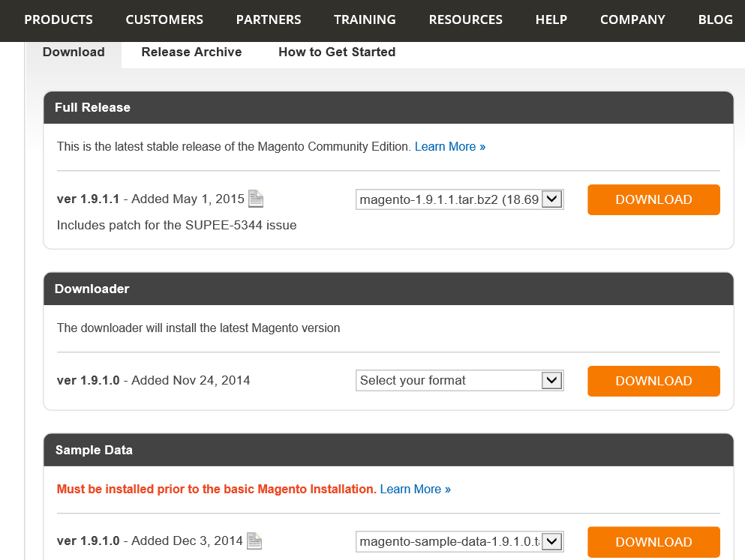This screenshot has height=560, width=745.
Task: Follow Learn More link in Full Release
Action: point(450,147)
